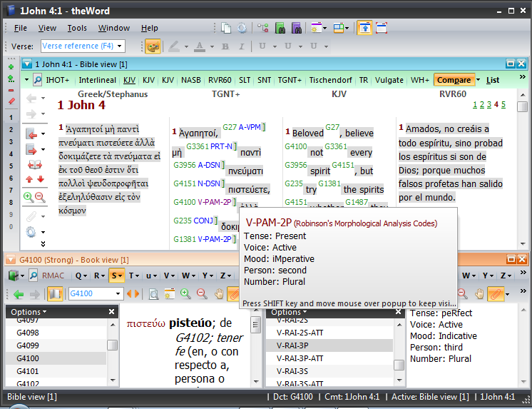Click the open book chapter navigation icon
The image size is (532, 409).
[x=35, y=165]
